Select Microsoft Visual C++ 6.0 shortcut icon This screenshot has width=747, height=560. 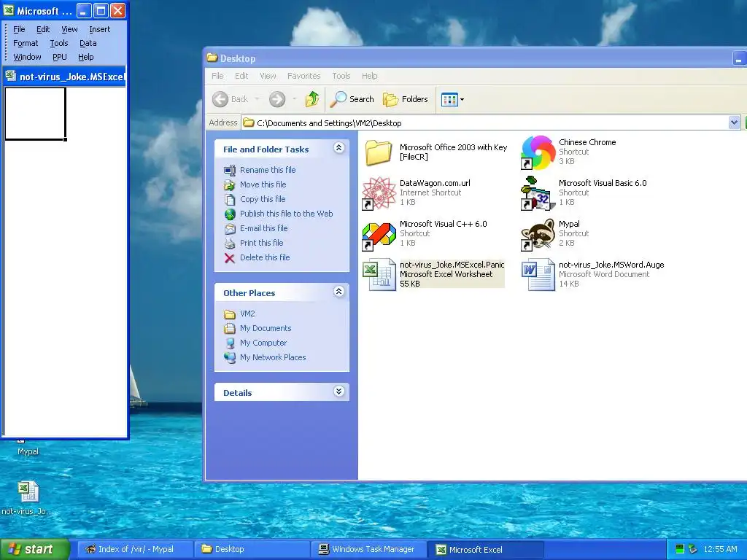(379, 236)
